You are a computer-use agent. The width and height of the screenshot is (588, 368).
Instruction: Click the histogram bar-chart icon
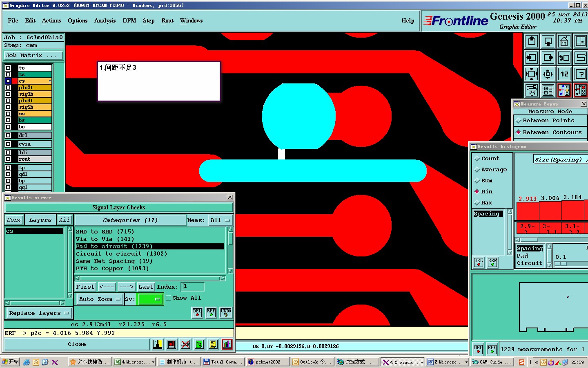[x=227, y=344]
